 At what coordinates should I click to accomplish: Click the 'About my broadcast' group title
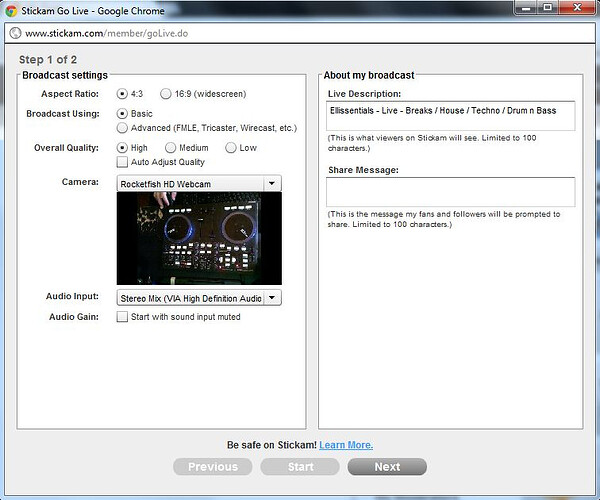point(369,75)
